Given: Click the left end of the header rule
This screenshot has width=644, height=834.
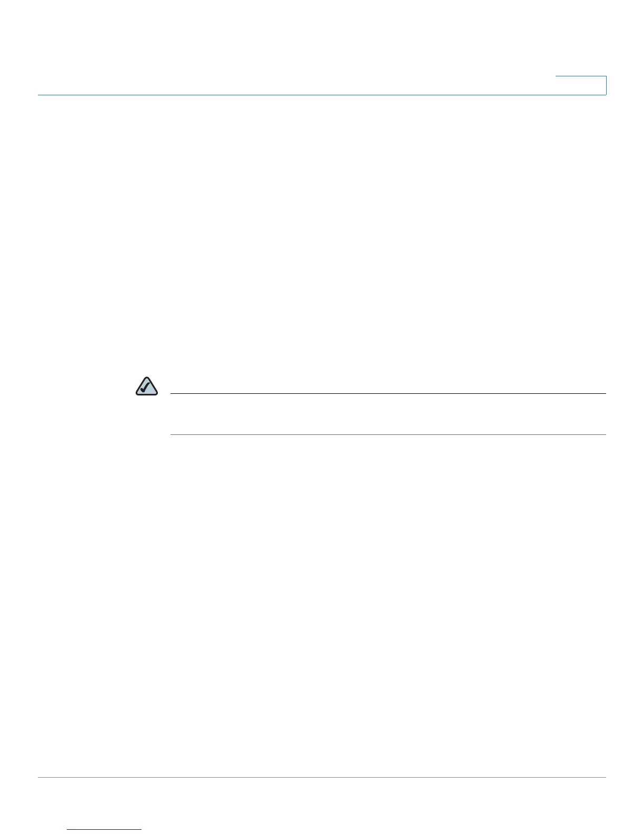Looking at the screenshot, I should [40, 95].
